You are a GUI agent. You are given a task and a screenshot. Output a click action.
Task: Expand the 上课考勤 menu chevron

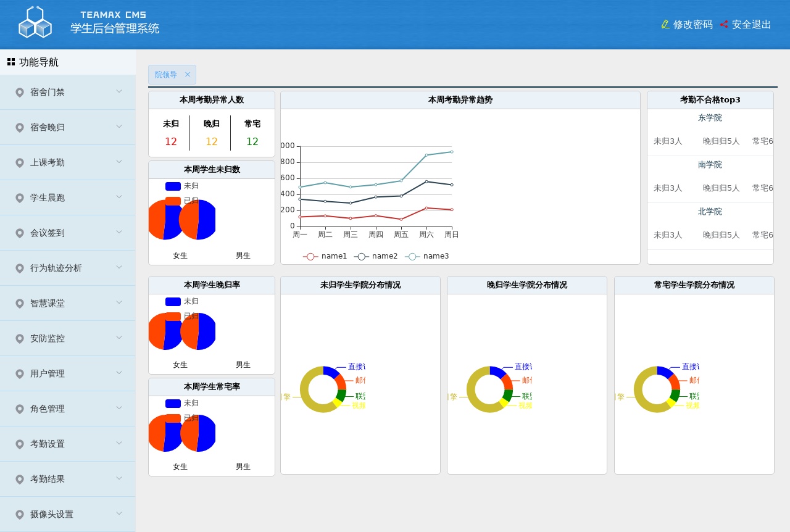point(119,162)
